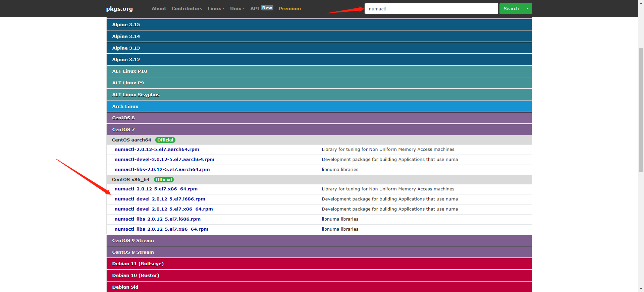Expand the Debian 10 (Buster) section
Viewport: 644px width, 292px height.
click(319, 275)
